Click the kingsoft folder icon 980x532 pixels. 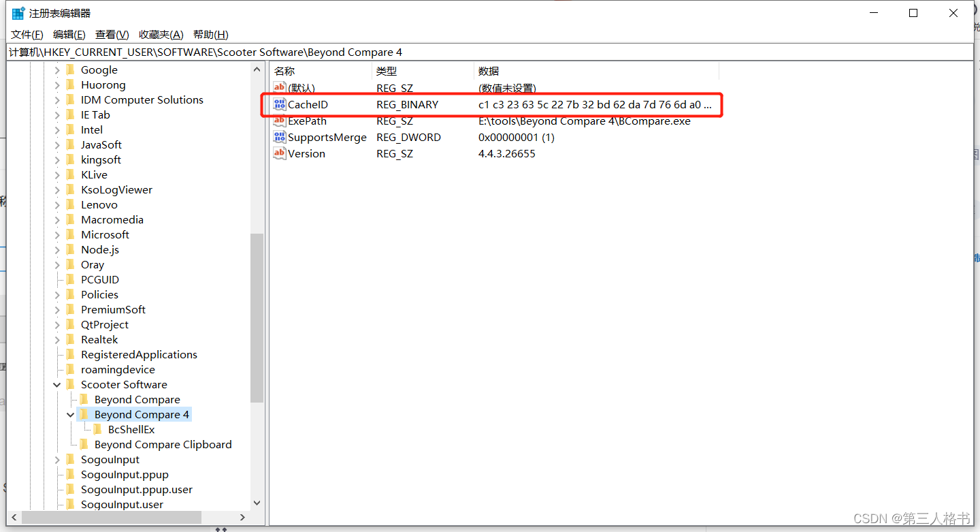tap(71, 159)
